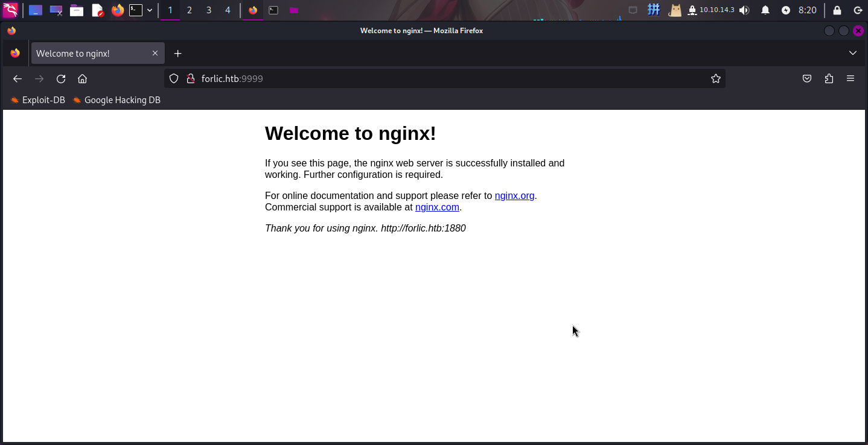The image size is (868, 445).
Task: Switch to workspace 4
Action: coord(228,10)
